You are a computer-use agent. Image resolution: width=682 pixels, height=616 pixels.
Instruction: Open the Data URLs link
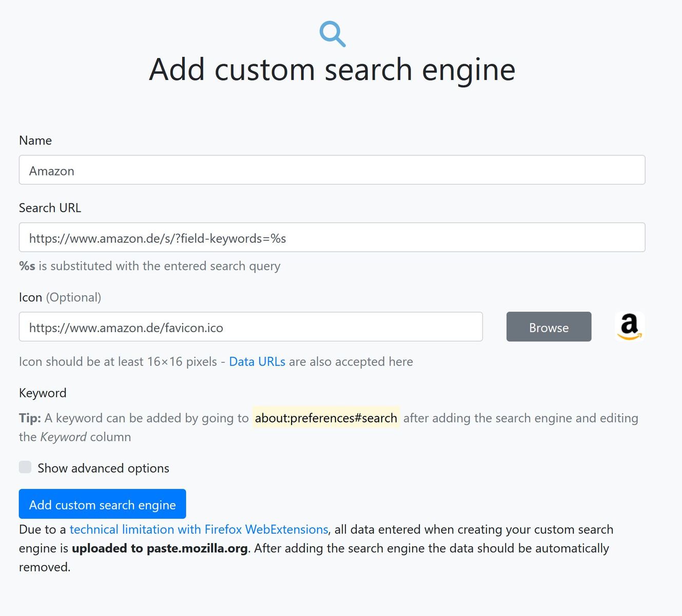[x=257, y=361]
